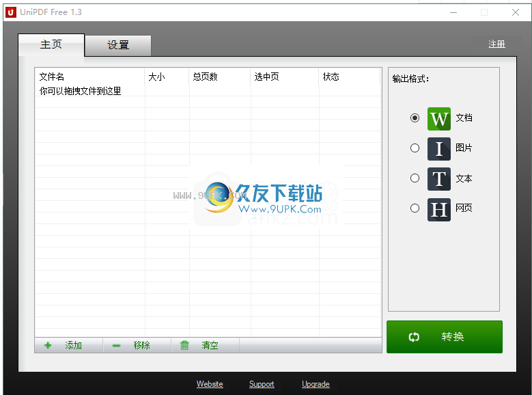Select the 图片 radio button
This screenshot has height=395, width=532.
tap(415, 148)
